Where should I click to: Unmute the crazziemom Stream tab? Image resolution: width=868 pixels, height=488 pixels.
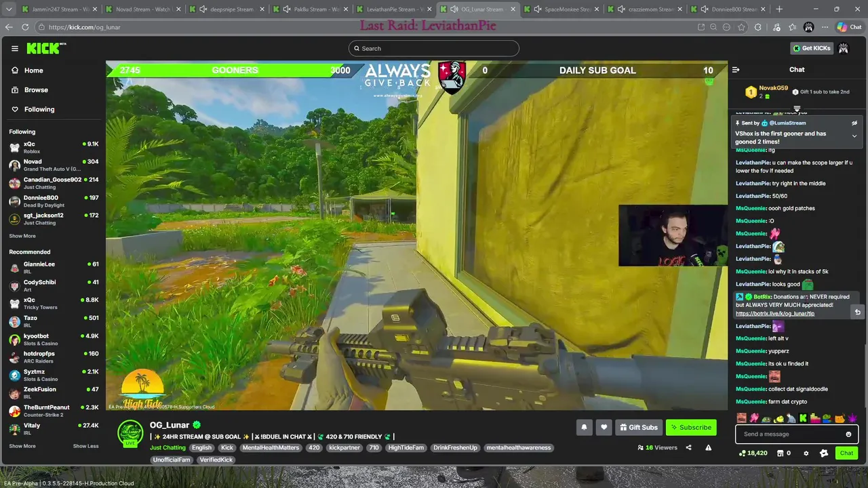[x=621, y=9]
